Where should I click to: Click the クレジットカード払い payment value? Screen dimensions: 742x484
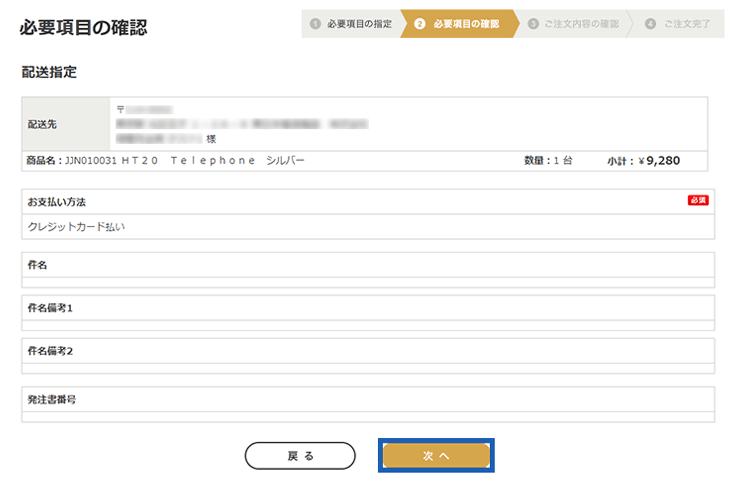(76, 226)
